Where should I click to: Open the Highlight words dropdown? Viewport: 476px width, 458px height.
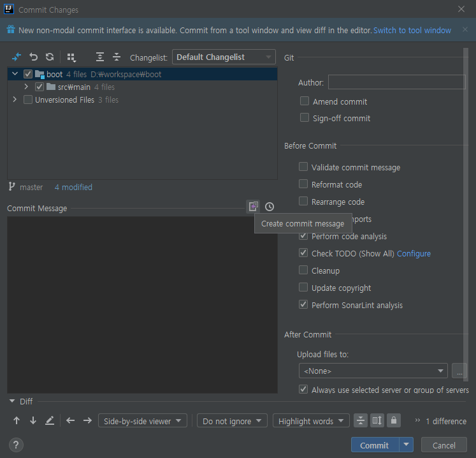tap(311, 420)
